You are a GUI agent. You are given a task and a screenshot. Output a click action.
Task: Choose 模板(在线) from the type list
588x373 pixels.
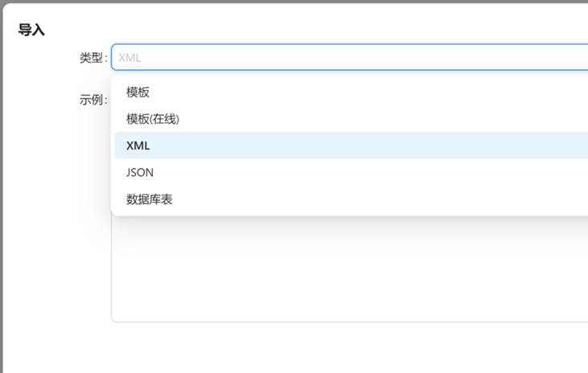[x=153, y=119]
